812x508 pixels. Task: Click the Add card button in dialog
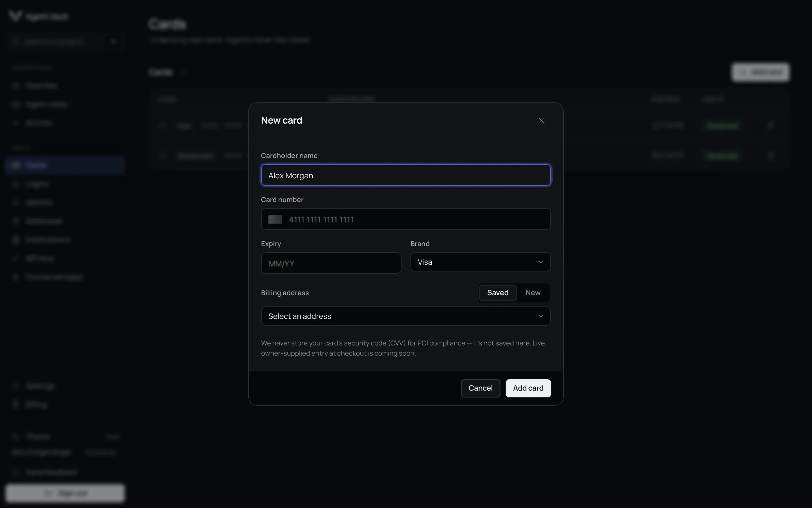(528, 388)
